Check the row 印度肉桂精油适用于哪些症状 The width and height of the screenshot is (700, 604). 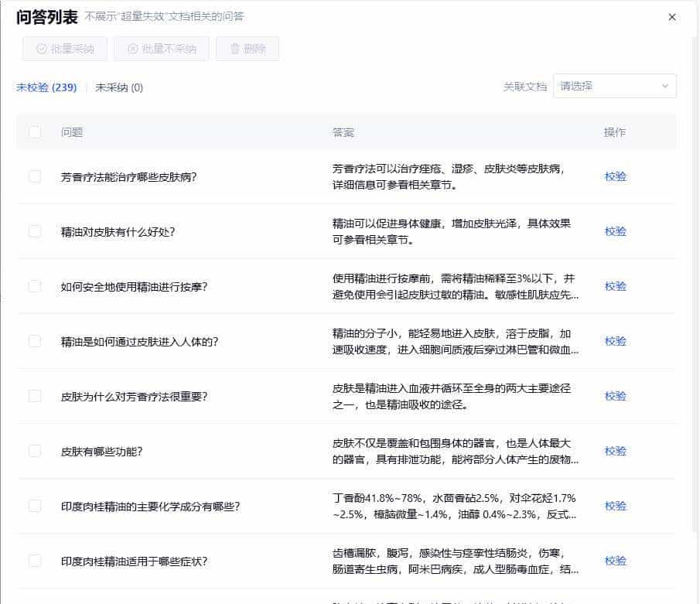click(x=34, y=561)
